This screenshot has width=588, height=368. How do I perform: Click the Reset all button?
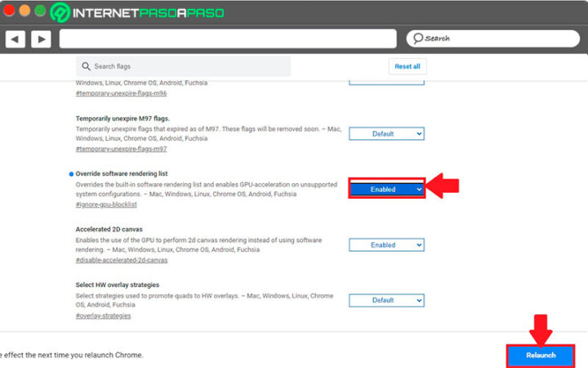408,66
